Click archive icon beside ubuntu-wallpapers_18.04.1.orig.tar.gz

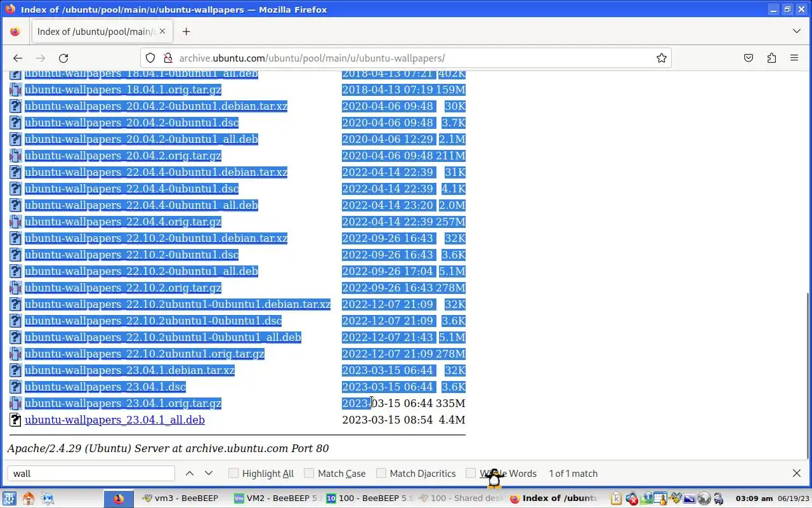pos(15,90)
